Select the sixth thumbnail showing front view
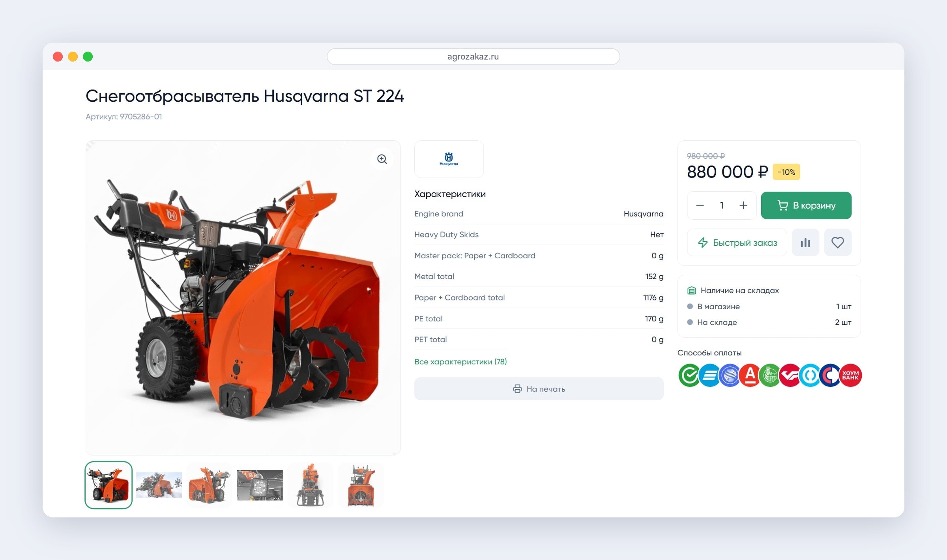Image resolution: width=947 pixels, height=560 pixels. (x=361, y=485)
